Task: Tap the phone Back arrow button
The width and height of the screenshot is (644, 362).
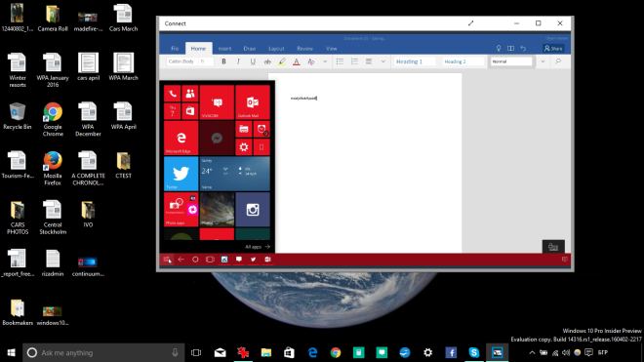Action: [x=181, y=260]
